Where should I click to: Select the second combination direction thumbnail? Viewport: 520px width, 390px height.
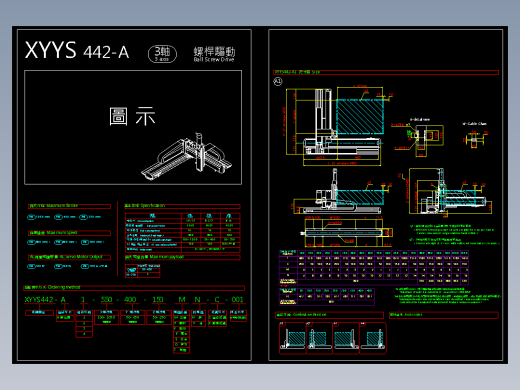click(x=319, y=338)
